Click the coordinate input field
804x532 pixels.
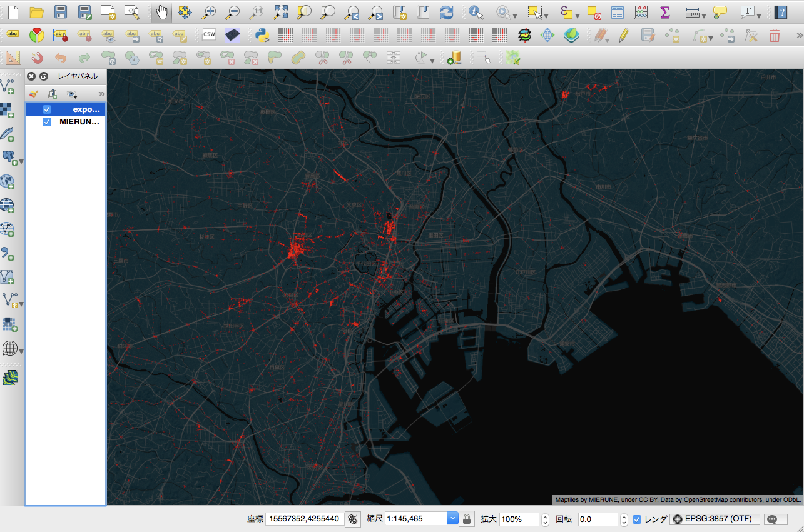(304, 519)
